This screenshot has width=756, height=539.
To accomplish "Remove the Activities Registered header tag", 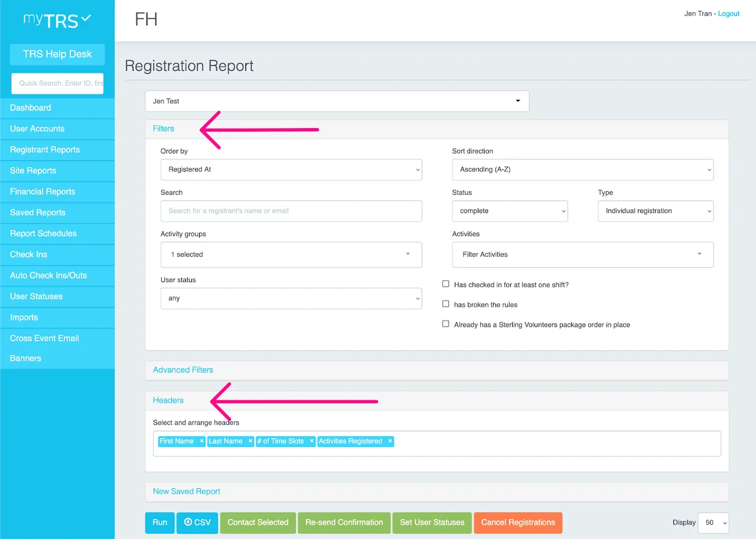I will pyautogui.click(x=390, y=441).
